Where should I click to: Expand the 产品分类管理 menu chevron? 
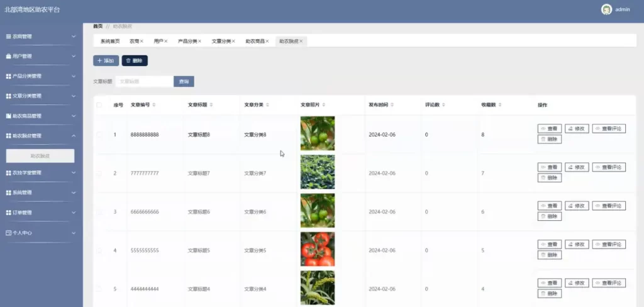tap(74, 77)
